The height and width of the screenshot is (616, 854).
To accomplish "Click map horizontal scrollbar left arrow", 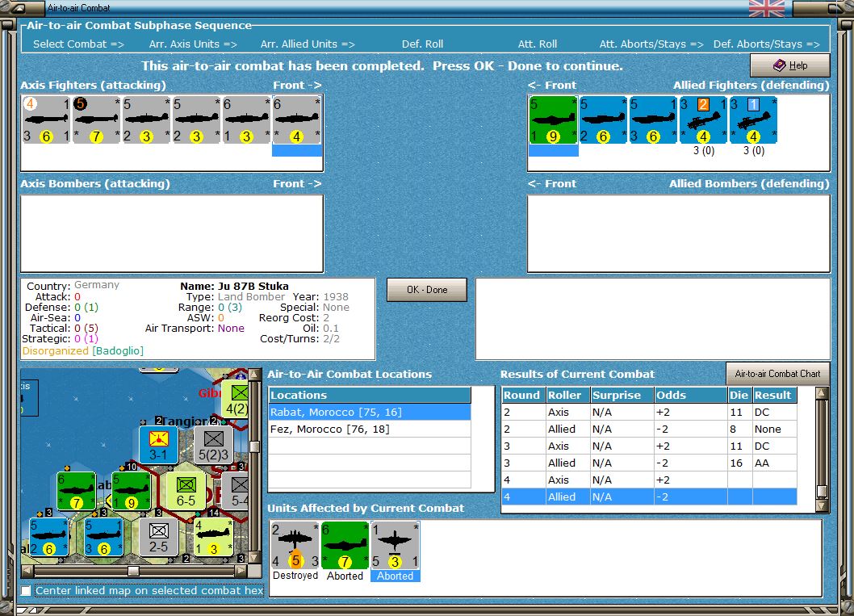I will tap(27, 571).
